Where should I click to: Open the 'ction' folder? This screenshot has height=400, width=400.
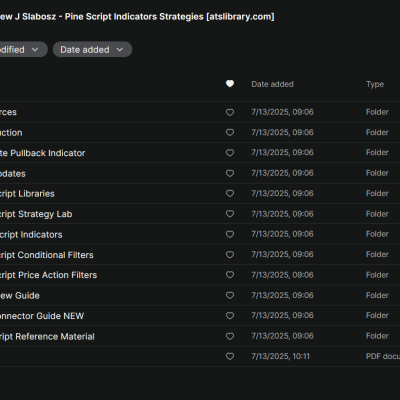(11, 133)
